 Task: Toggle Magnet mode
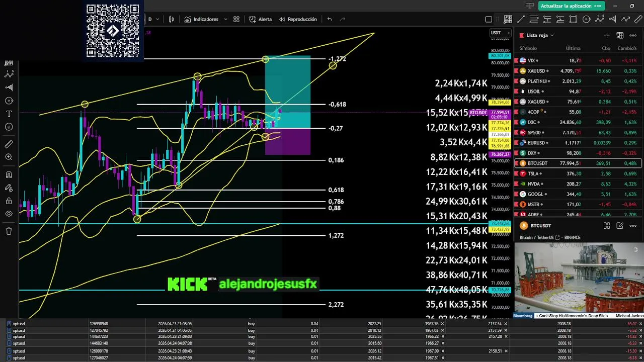point(9,174)
